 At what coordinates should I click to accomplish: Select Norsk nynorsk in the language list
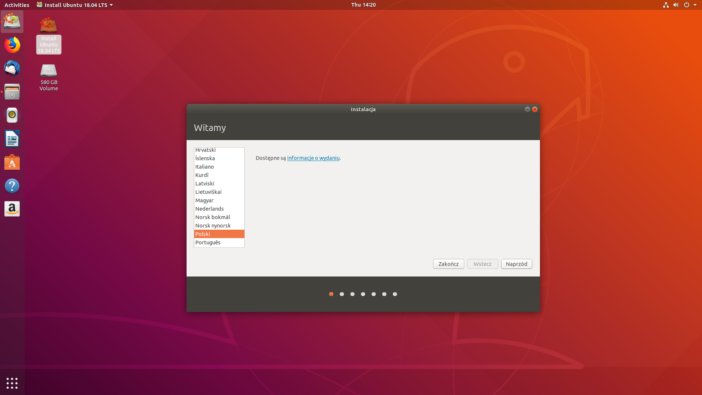pos(219,226)
